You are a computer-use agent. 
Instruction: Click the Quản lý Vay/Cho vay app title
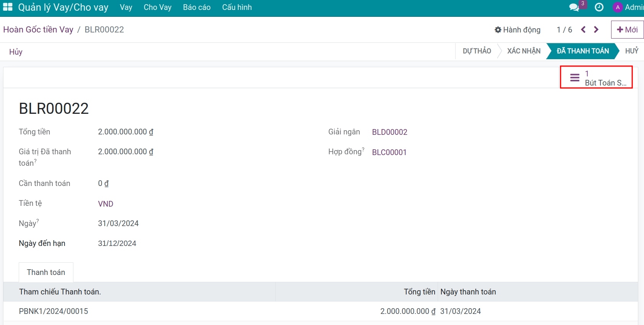click(x=63, y=7)
